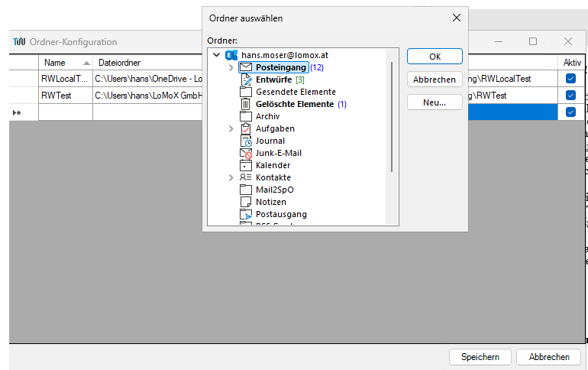Click Abbrechen in Ordner-Konfiguration window
This screenshot has width=588, height=370.
point(549,357)
